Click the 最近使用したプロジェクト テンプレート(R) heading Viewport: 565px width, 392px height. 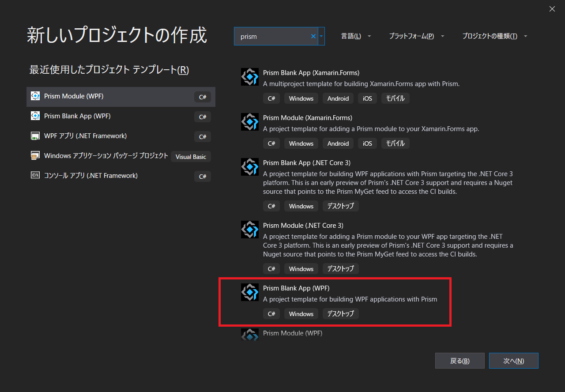pyautogui.click(x=109, y=70)
